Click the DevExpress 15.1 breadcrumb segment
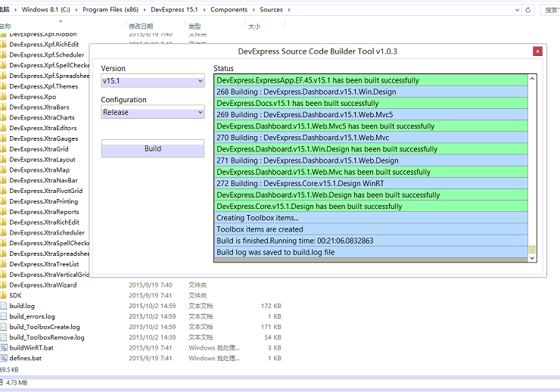 [x=176, y=10]
